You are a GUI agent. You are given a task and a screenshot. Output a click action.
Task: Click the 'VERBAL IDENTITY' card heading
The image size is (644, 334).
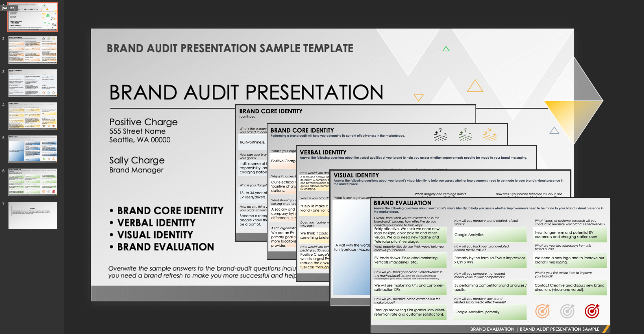click(323, 152)
